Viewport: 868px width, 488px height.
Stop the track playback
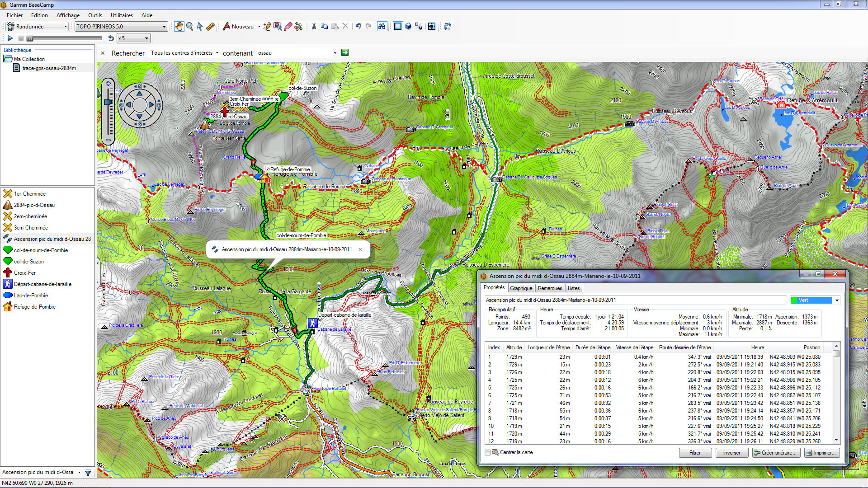[21, 38]
